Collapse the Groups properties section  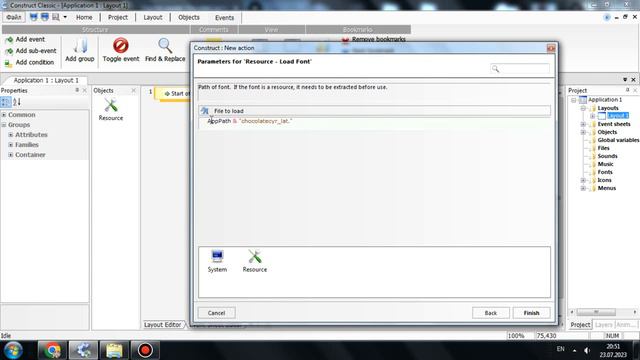click(4, 125)
